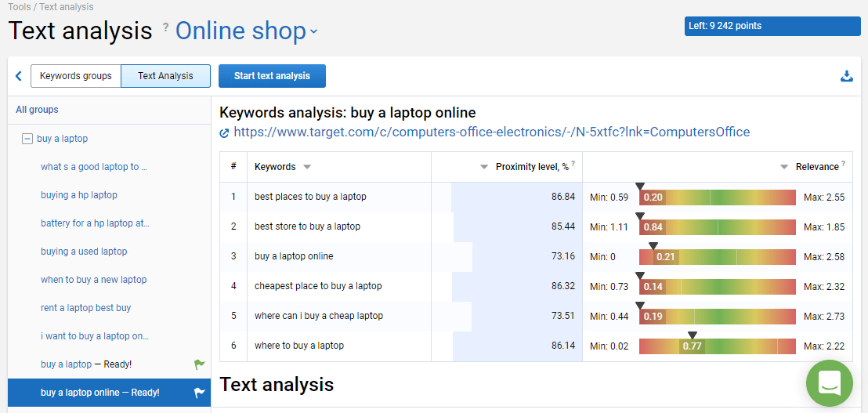The width and height of the screenshot is (868, 413).
Task: Click the back arrow chevron
Action: pos(18,76)
